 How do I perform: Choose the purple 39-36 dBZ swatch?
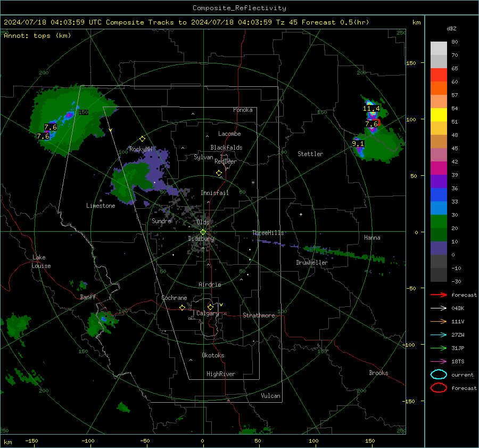coord(439,182)
